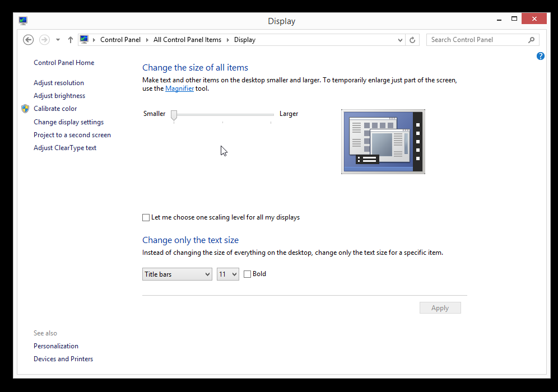Open the Magnifier tool link
Image resolution: width=558 pixels, height=392 pixels.
(x=179, y=88)
